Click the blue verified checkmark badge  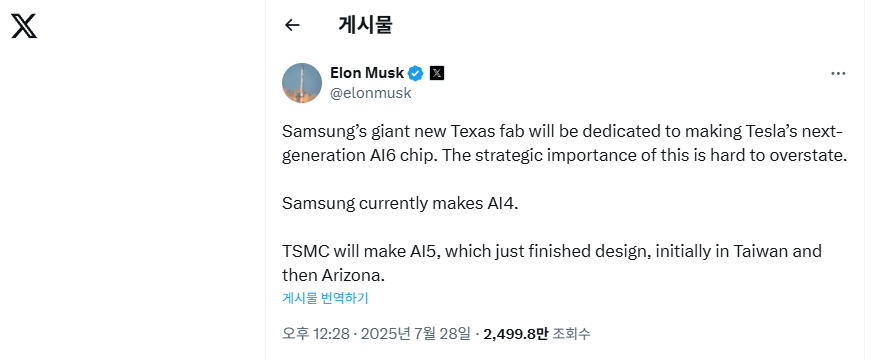click(x=416, y=73)
